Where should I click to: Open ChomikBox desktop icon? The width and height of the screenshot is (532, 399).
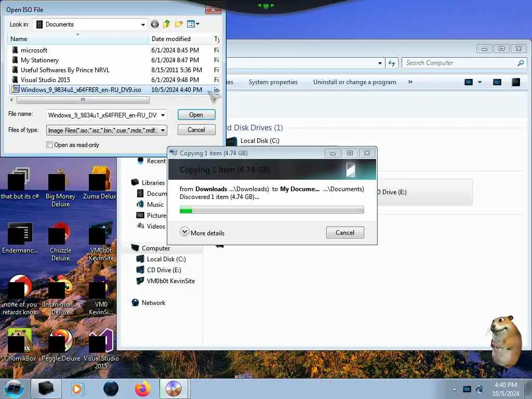(x=20, y=345)
